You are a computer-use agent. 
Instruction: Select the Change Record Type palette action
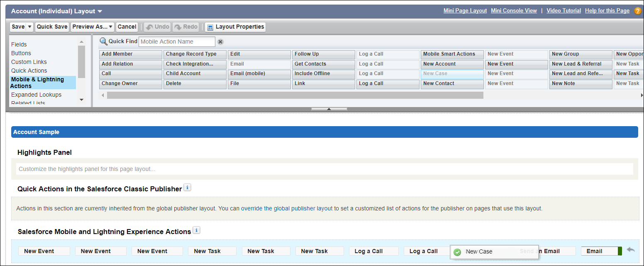point(195,54)
